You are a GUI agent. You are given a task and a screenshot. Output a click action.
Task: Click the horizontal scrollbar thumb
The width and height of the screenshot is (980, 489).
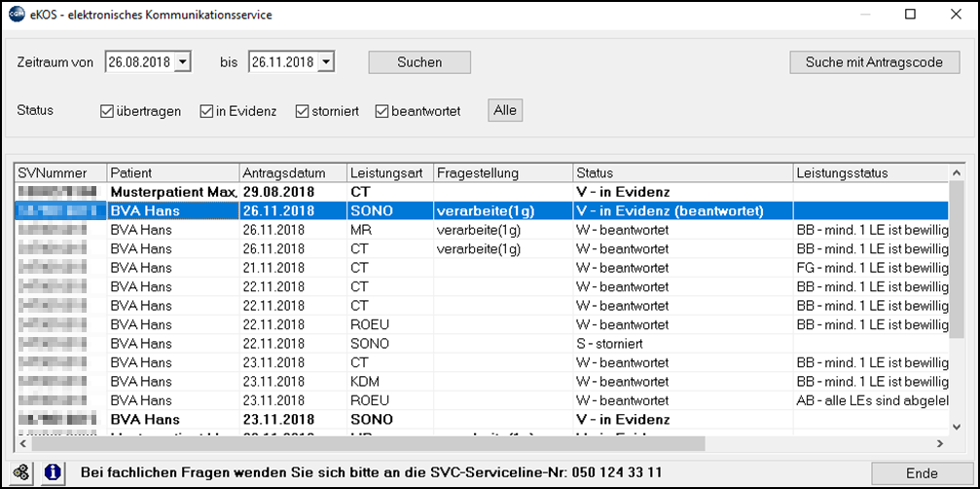coord(368,443)
